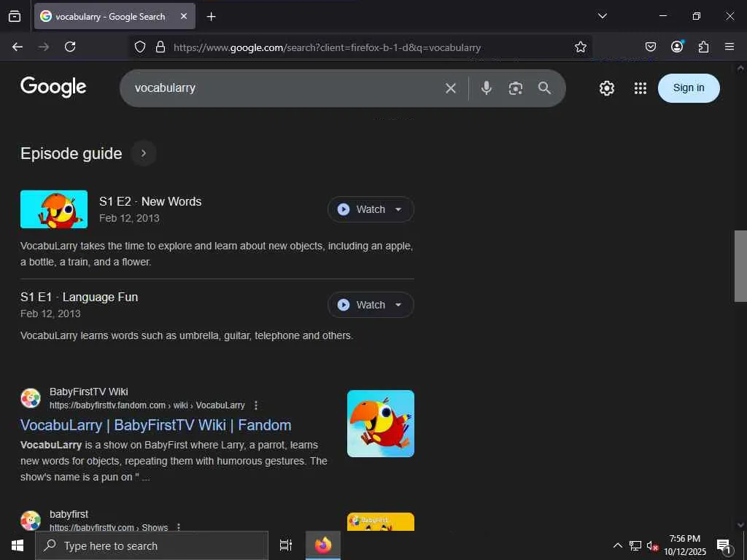Click the babyfirsttv.fandom.com URL breadcrumb
This screenshot has width=747, height=560.
pos(147,405)
